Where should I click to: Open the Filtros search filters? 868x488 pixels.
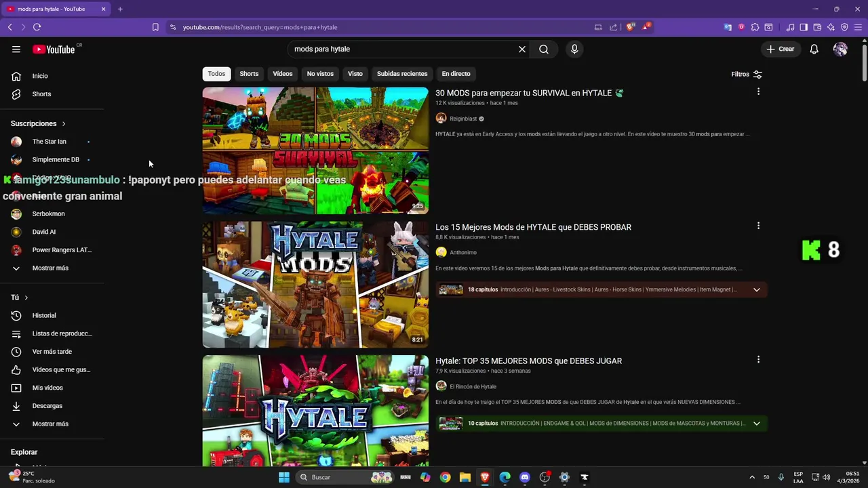point(747,74)
